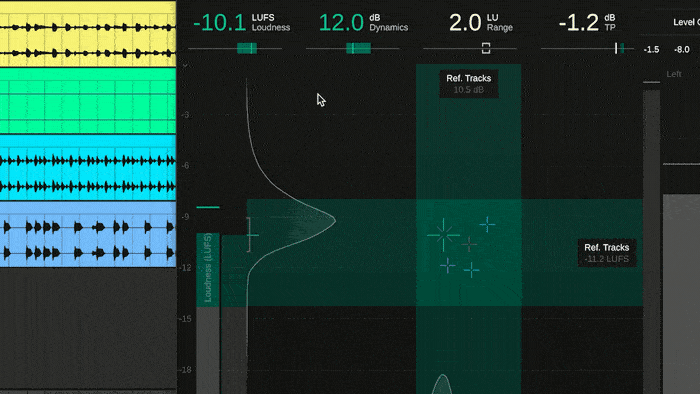This screenshot has width=700, height=394.
Task: Click the Range slider bracket handle
Action: tap(486, 48)
